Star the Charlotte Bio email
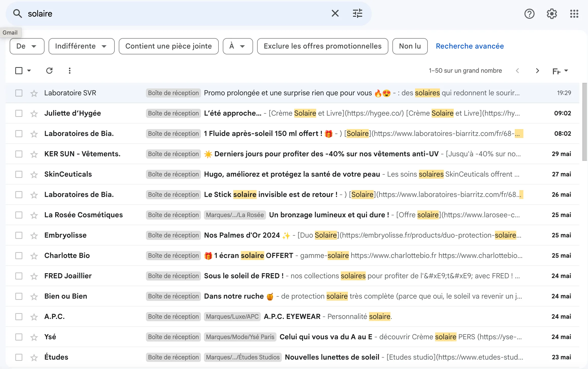Image resolution: width=588 pixels, height=369 pixels. point(34,256)
